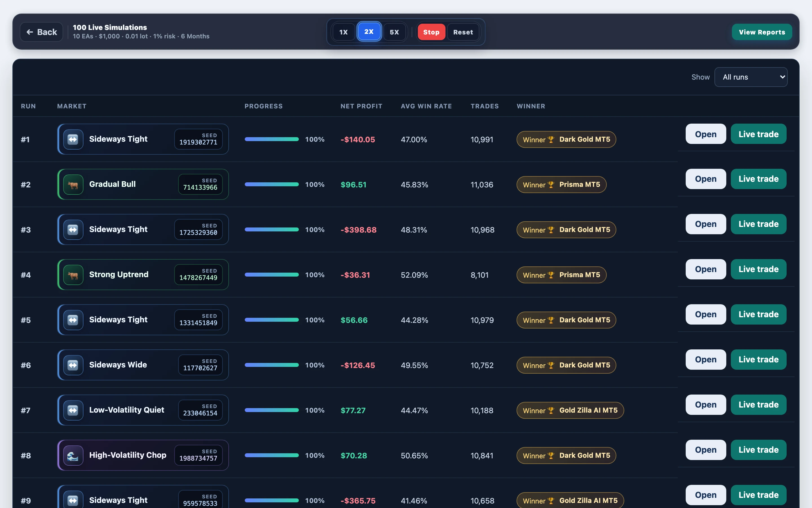Click the trophy icon in run #1 winner badge
812x508 pixels.
pos(551,139)
